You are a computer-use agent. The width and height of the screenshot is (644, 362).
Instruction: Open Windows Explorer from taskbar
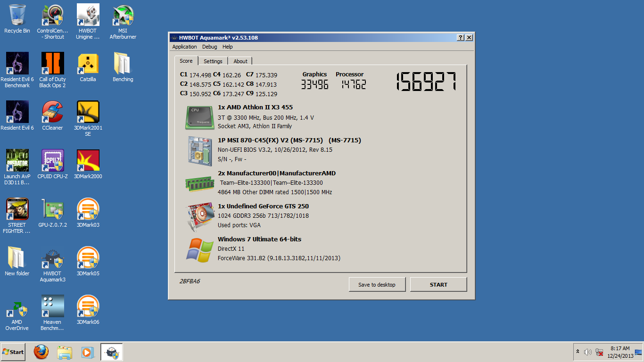click(65, 352)
